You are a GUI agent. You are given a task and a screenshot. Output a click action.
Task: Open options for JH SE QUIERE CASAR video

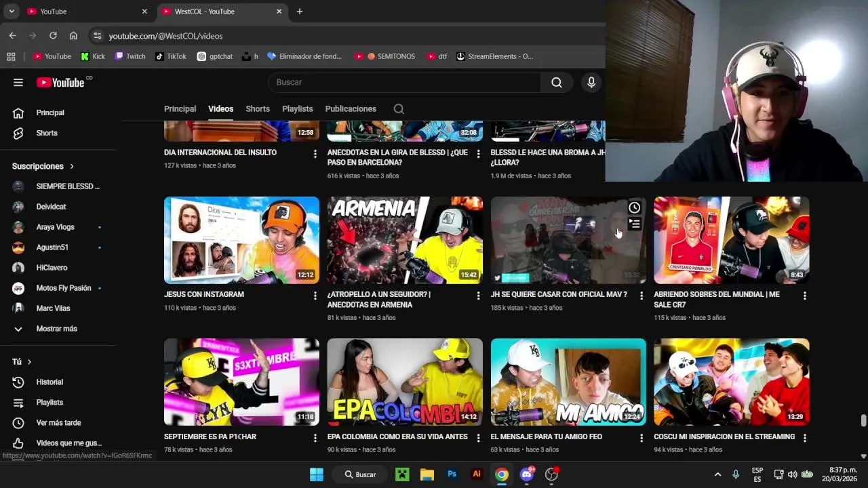point(642,296)
